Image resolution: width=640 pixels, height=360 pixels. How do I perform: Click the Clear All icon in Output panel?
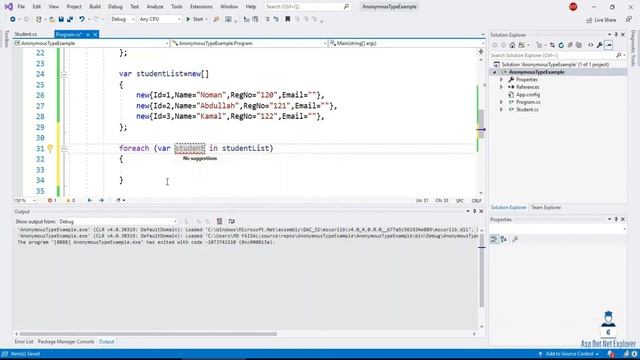[x=220, y=221]
